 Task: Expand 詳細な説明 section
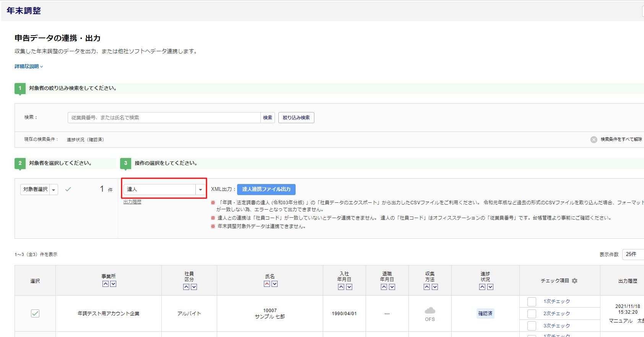click(x=29, y=67)
